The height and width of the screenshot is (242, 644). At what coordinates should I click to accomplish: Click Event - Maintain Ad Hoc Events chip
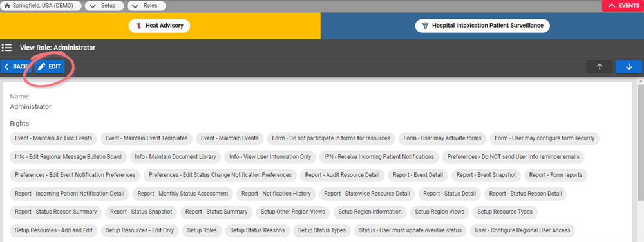click(53, 138)
